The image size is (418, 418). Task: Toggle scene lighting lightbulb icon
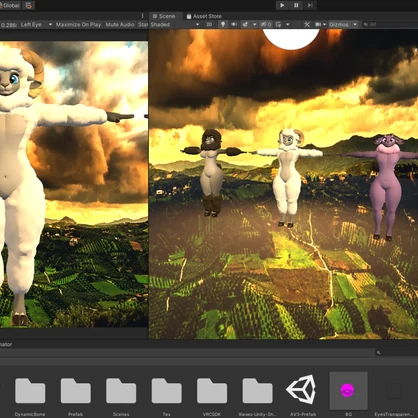(x=223, y=24)
